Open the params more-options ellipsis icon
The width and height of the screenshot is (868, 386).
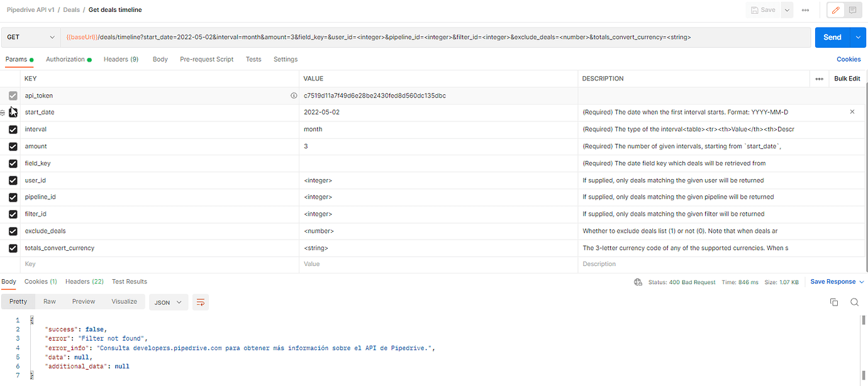click(820, 78)
